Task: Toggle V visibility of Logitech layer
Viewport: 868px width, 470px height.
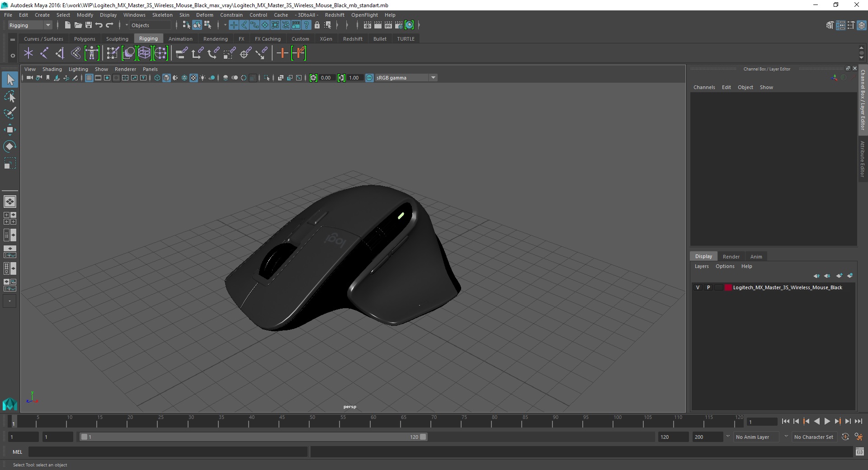Action: (698, 287)
